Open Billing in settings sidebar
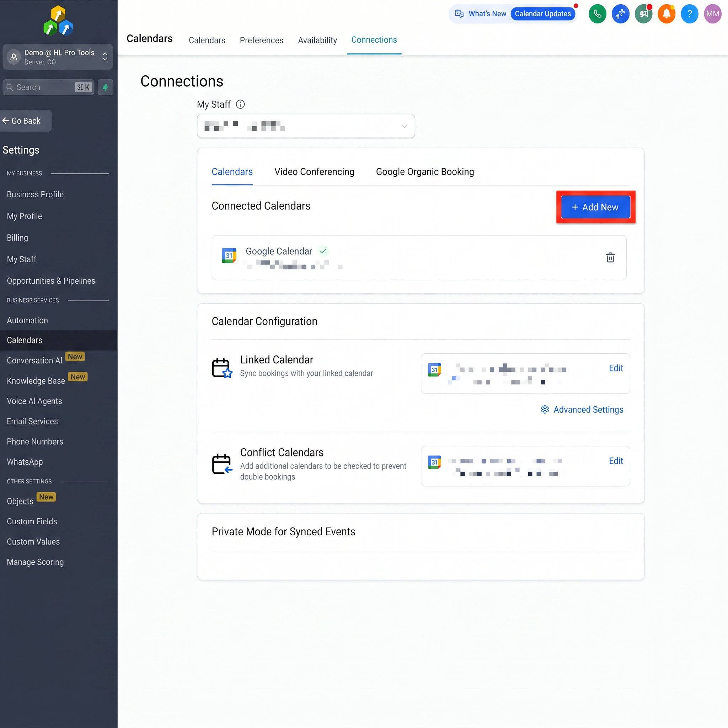728x728 pixels. (x=17, y=238)
